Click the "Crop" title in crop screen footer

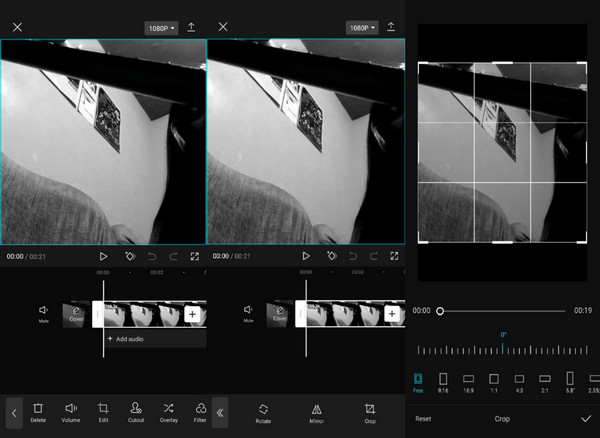(x=502, y=419)
